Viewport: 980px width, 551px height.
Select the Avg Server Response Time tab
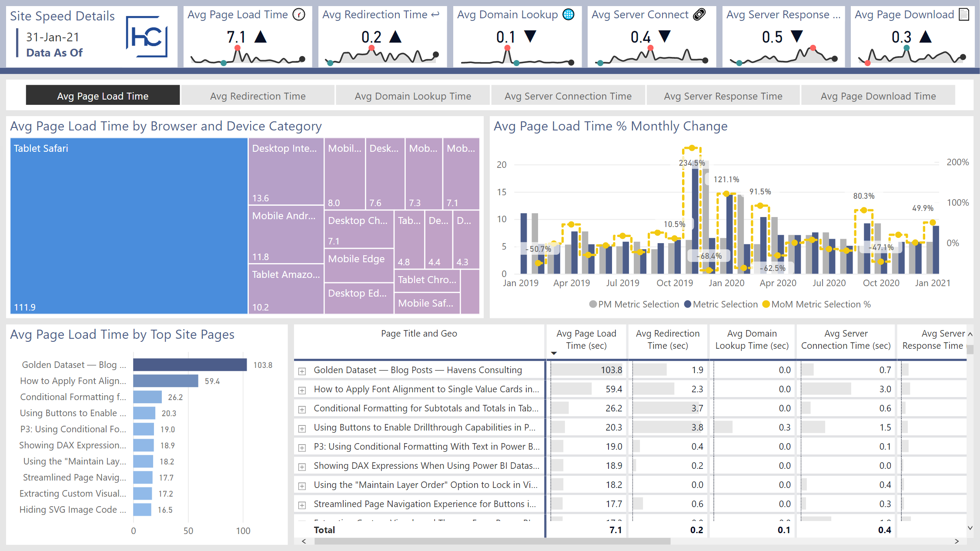click(x=723, y=96)
